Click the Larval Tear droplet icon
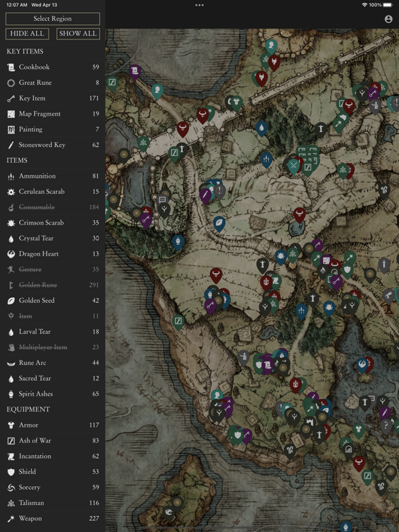This screenshot has height=532, width=399. pos(11,332)
